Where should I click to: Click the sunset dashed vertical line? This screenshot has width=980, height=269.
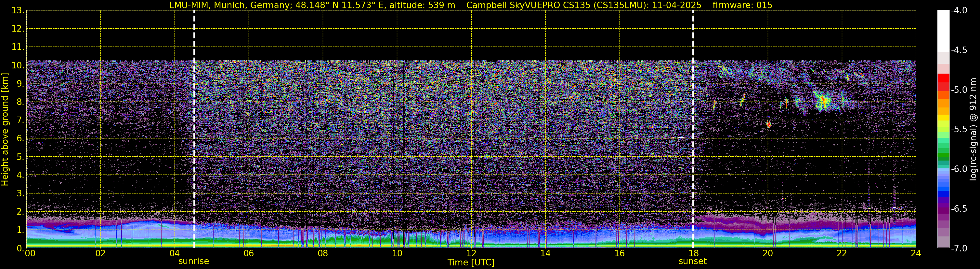pyautogui.click(x=693, y=129)
